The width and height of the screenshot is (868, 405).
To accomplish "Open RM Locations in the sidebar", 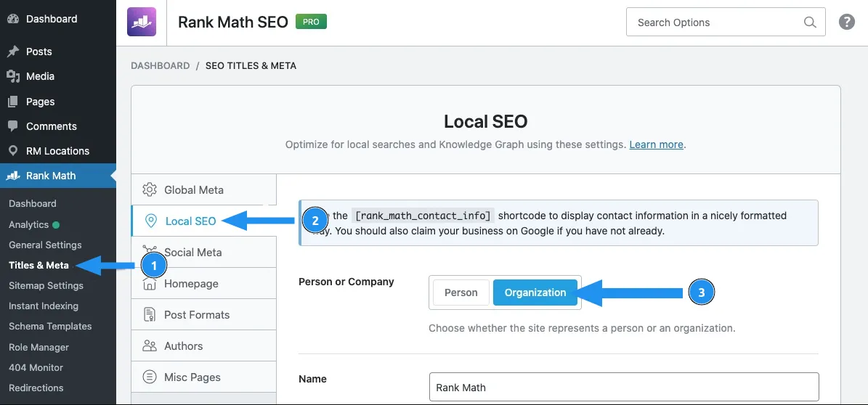I will [58, 151].
